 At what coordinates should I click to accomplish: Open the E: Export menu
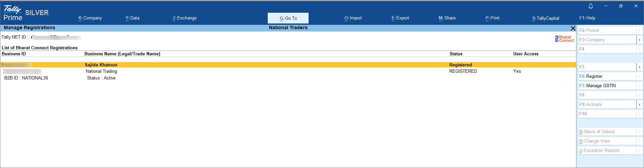coord(400,18)
